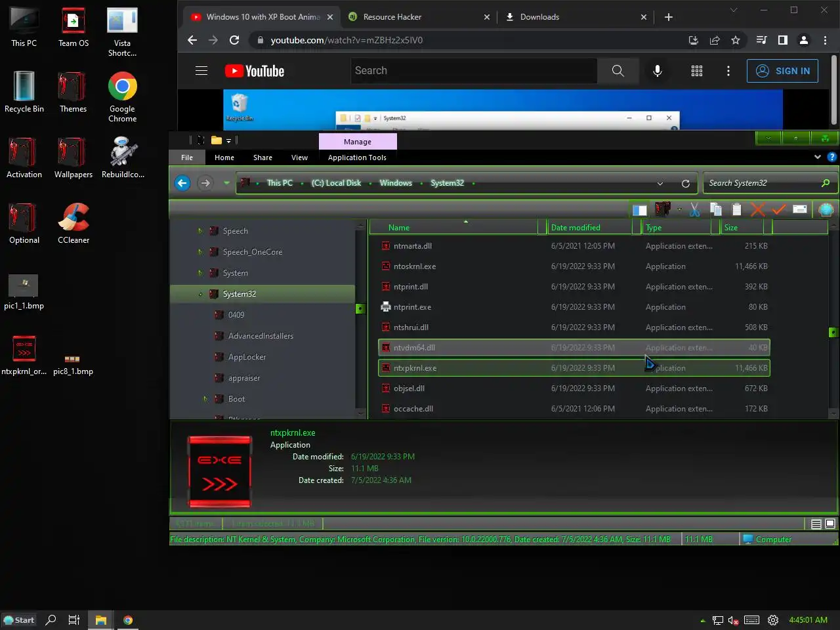Click the Start button on the taskbar
The image size is (840, 630).
coord(19,620)
